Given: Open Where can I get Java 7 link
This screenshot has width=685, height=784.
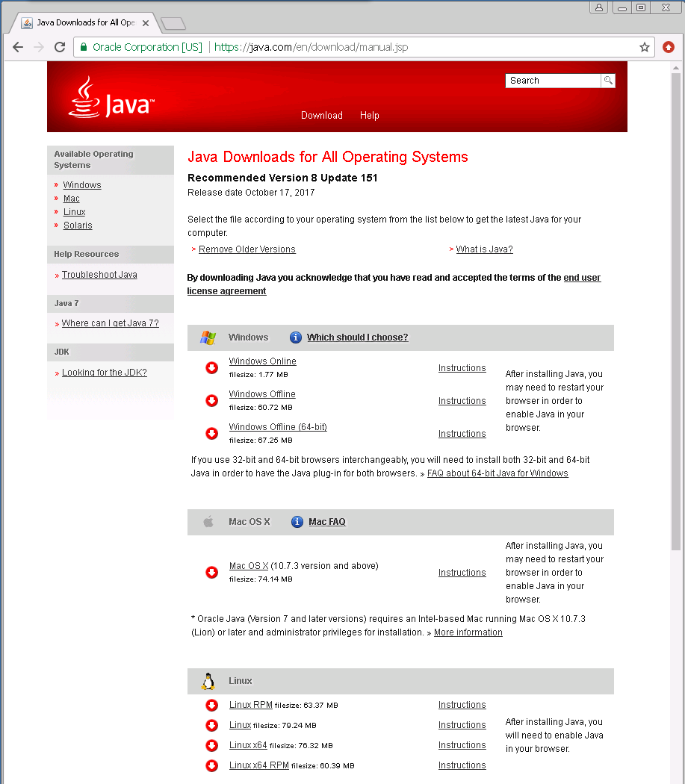Looking at the screenshot, I should (110, 323).
